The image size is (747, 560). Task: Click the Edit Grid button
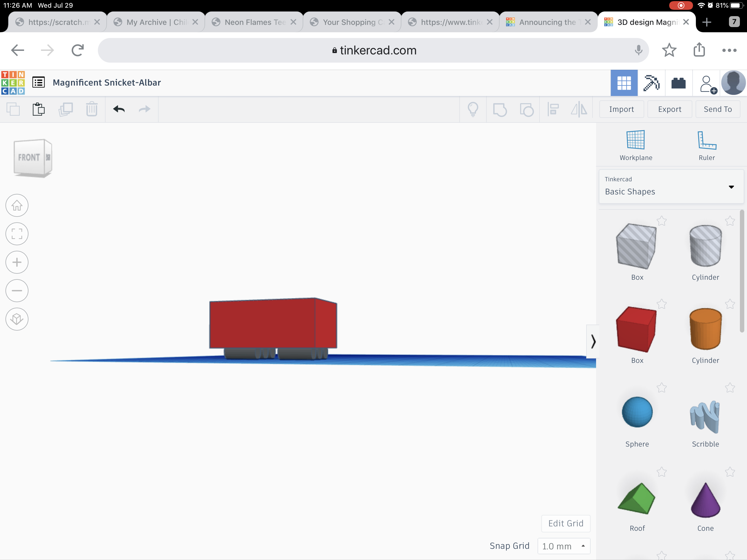[566, 523]
